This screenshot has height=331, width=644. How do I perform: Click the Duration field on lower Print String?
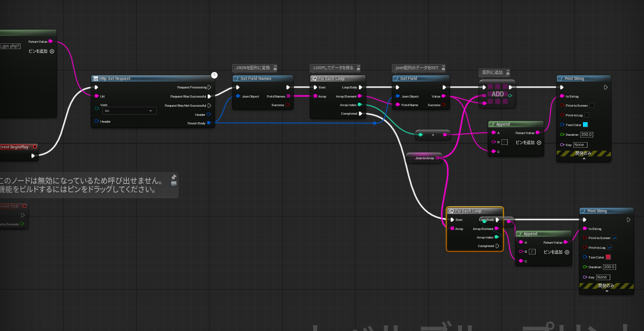pos(609,267)
